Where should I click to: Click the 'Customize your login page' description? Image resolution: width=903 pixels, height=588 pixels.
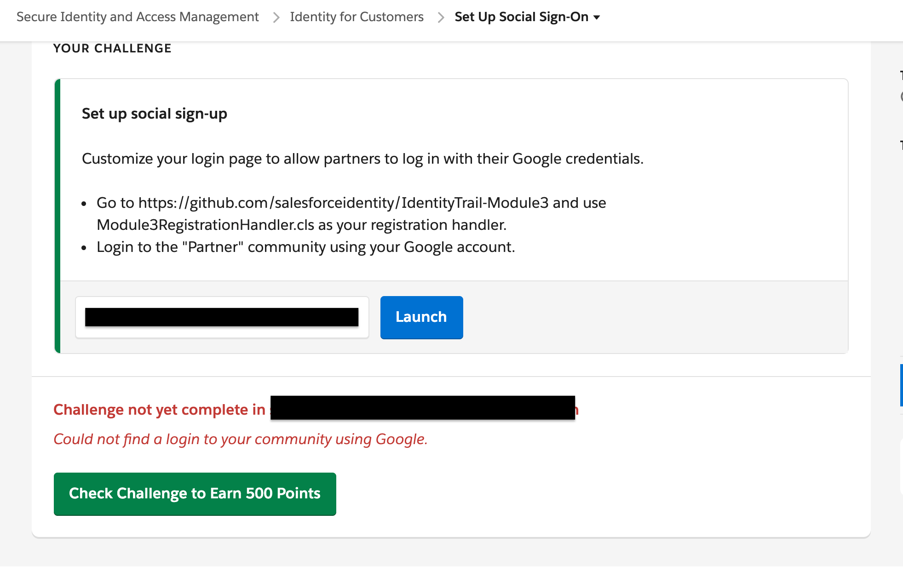click(x=362, y=159)
